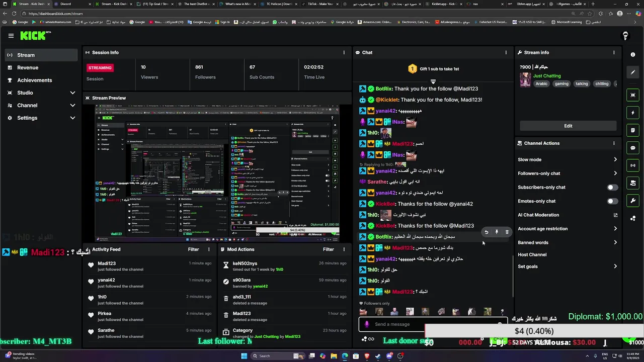This screenshot has width=644, height=362.
Task: Click the reply icon on the BotRix message
Action: coord(486,232)
